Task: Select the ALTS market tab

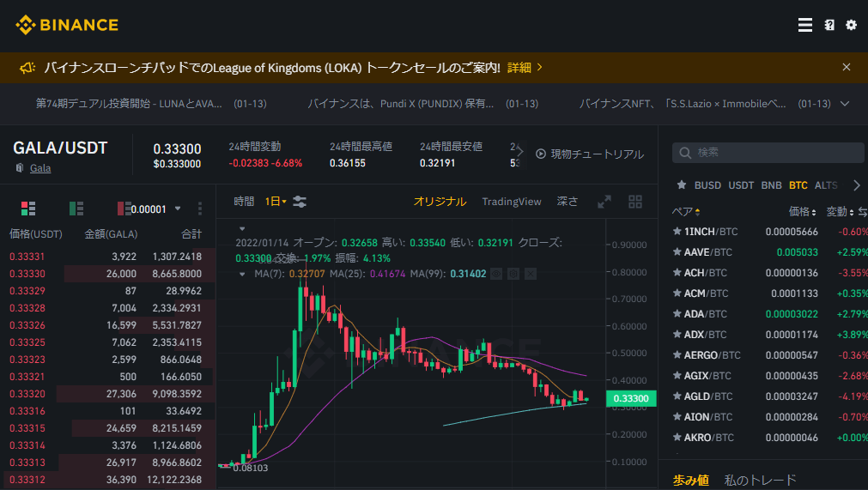Action: point(826,185)
